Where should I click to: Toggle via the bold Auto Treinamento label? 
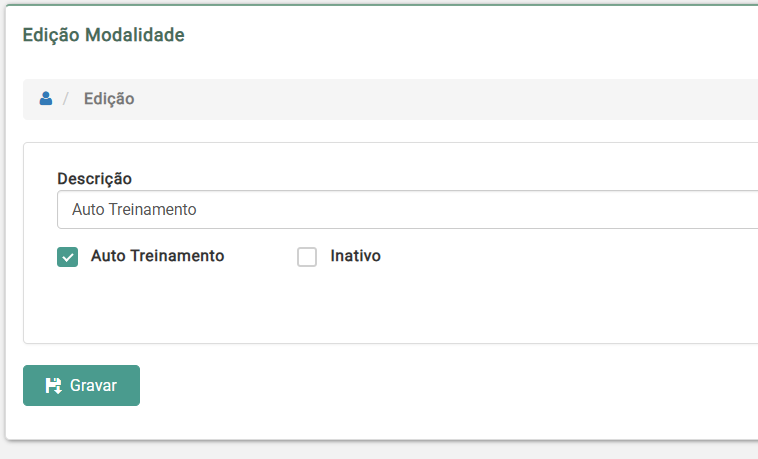pyautogui.click(x=157, y=256)
